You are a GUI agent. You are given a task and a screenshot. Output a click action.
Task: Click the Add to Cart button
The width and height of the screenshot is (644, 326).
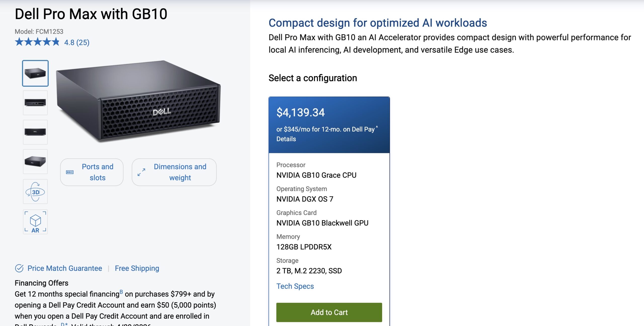click(329, 312)
